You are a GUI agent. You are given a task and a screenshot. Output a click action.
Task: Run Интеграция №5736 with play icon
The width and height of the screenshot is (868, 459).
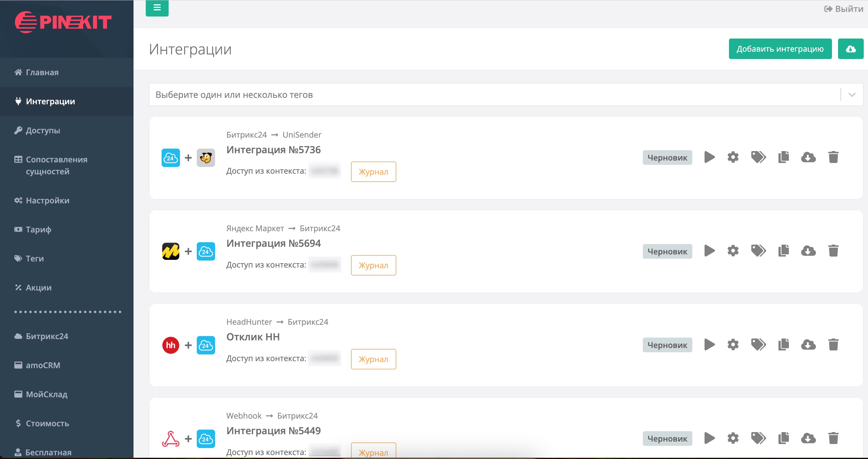point(709,157)
